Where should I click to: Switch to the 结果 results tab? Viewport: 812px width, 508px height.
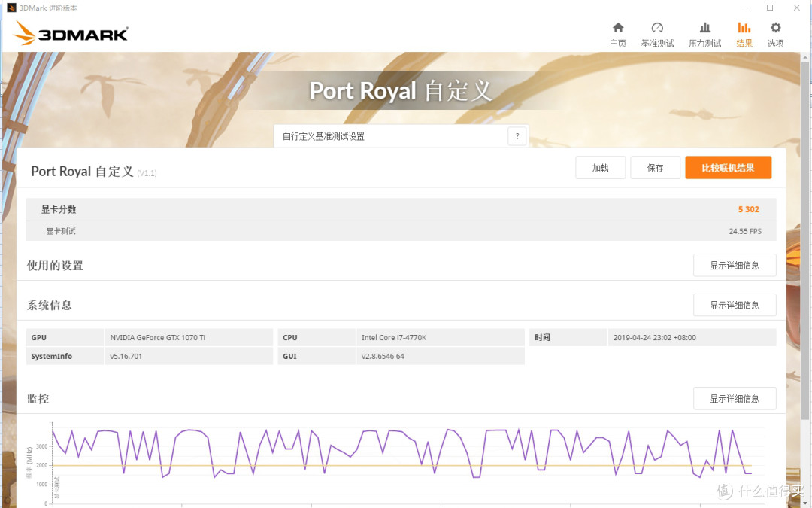[744, 35]
